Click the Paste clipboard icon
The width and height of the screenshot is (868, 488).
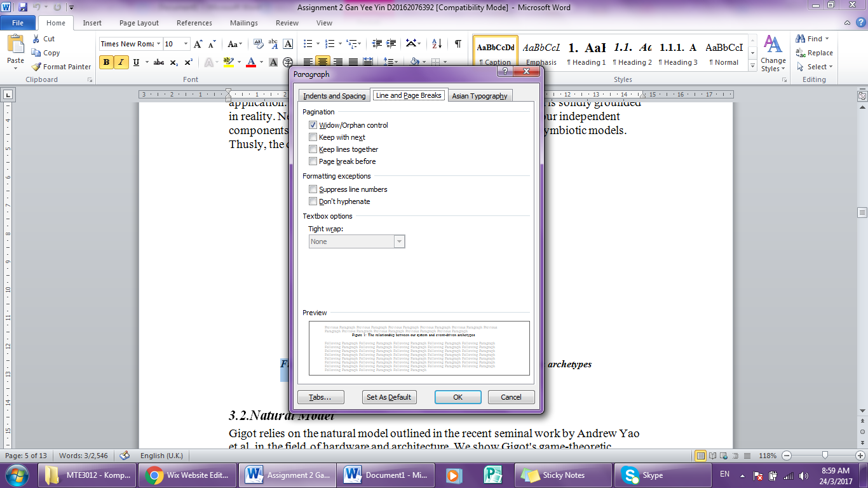[15, 44]
